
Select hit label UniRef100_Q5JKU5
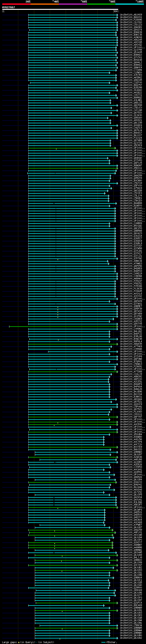click(x=131, y=52)
